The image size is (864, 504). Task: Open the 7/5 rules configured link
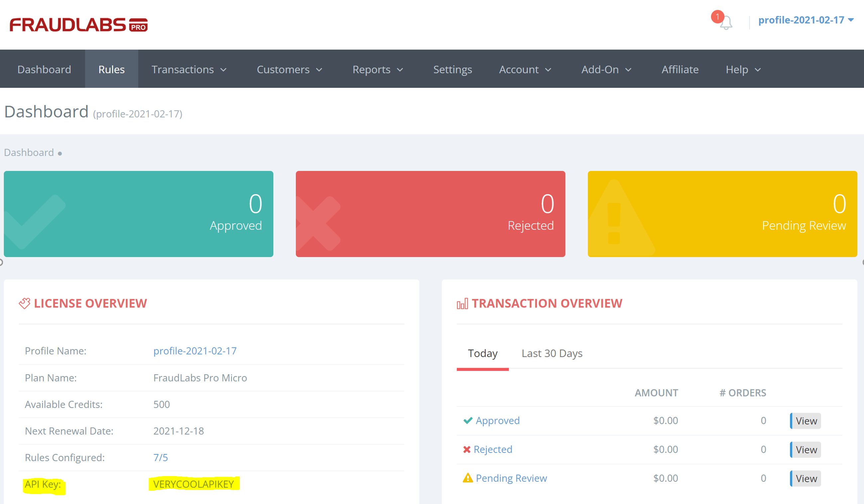pyautogui.click(x=161, y=457)
